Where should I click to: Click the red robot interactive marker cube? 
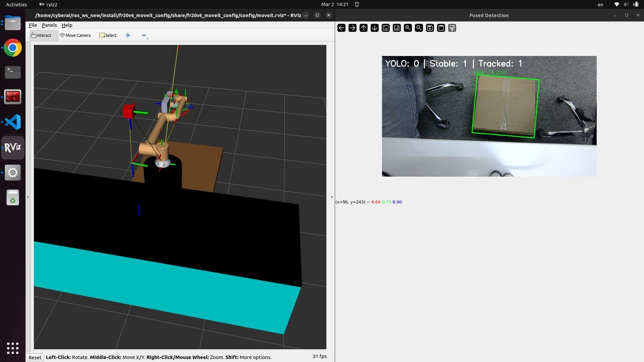pyautogui.click(x=129, y=111)
